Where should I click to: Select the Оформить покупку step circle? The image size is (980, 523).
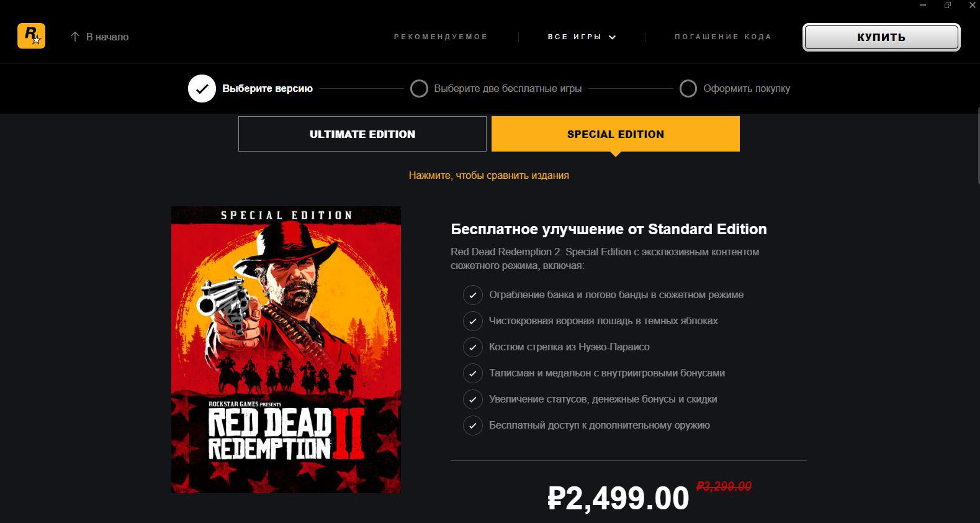(x=688, y=89)
